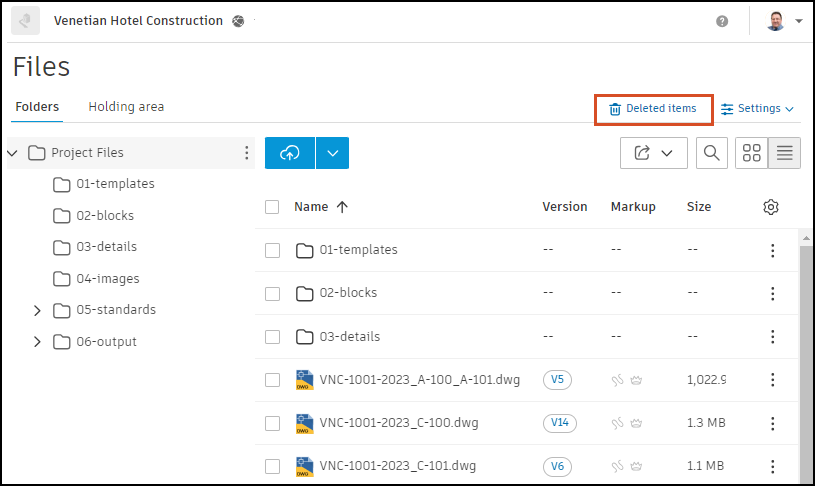This screenshot has width=815, height=486.
Task: Switch to list view layout
Action: click(x=784, y=153)
